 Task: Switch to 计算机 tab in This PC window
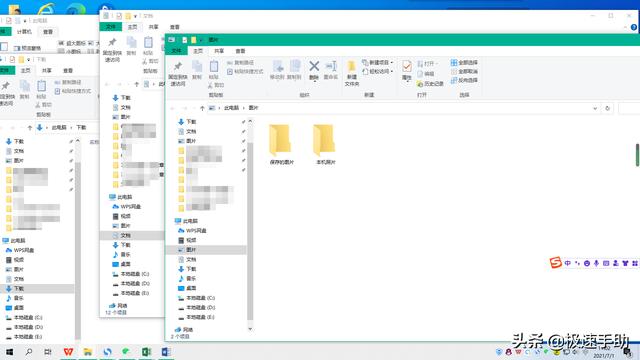coord(24,32)
